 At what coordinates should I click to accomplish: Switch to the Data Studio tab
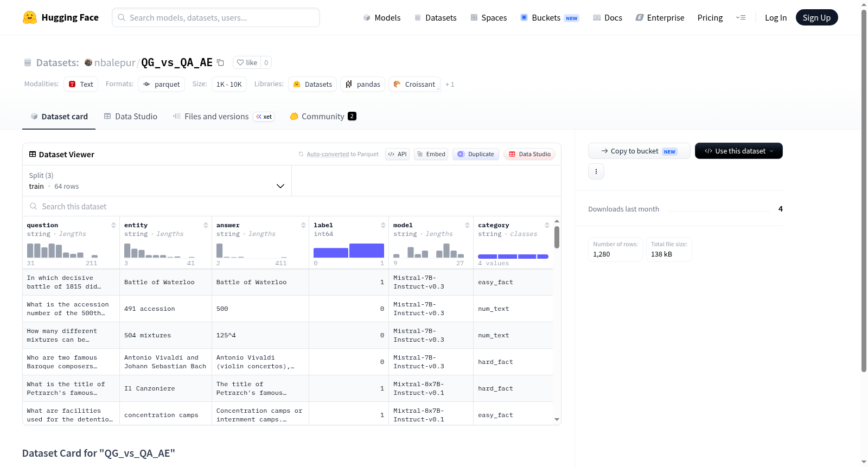pos(131,116)
